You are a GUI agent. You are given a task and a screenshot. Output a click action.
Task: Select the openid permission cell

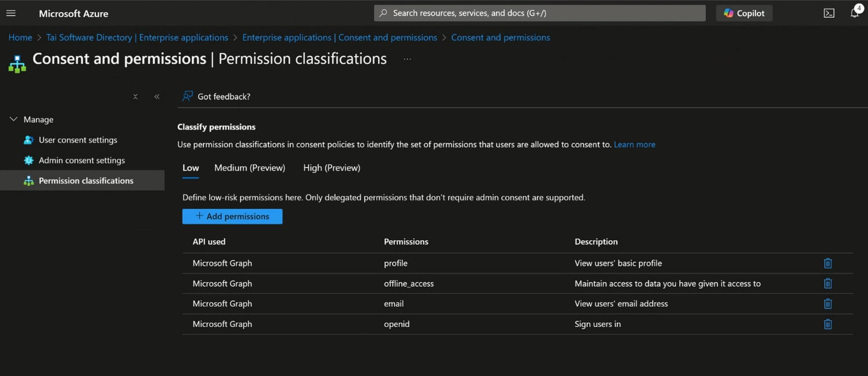pos(397,324)
